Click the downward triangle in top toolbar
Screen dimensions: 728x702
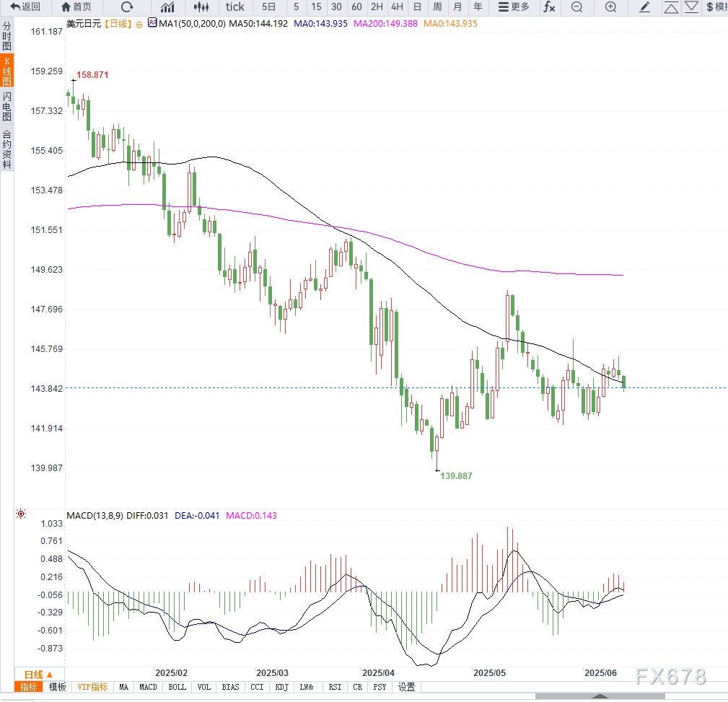[x=691, y=7]
